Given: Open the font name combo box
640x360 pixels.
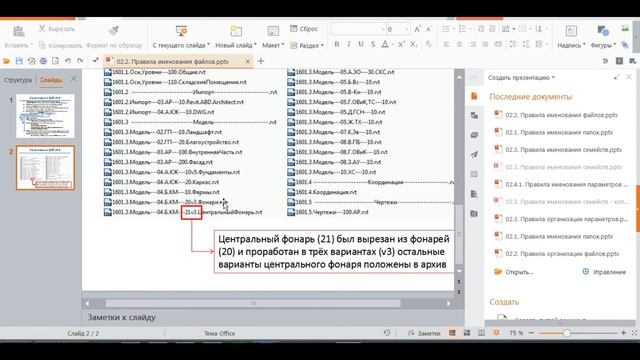Looking at the screenshot, I should 358,29.
